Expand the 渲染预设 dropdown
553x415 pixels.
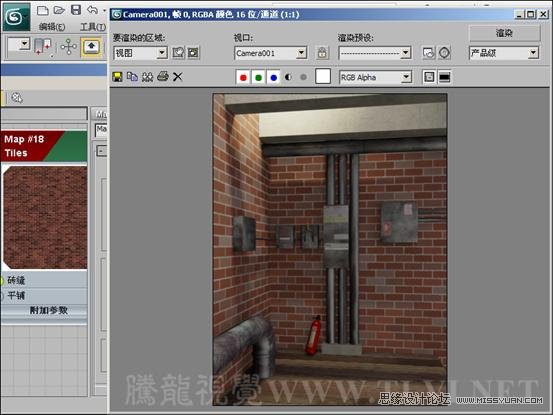click(406, 53)
